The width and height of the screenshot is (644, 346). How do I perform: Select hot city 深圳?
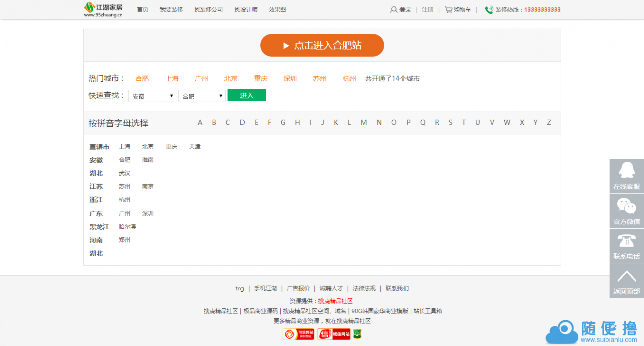coord(290,78)
